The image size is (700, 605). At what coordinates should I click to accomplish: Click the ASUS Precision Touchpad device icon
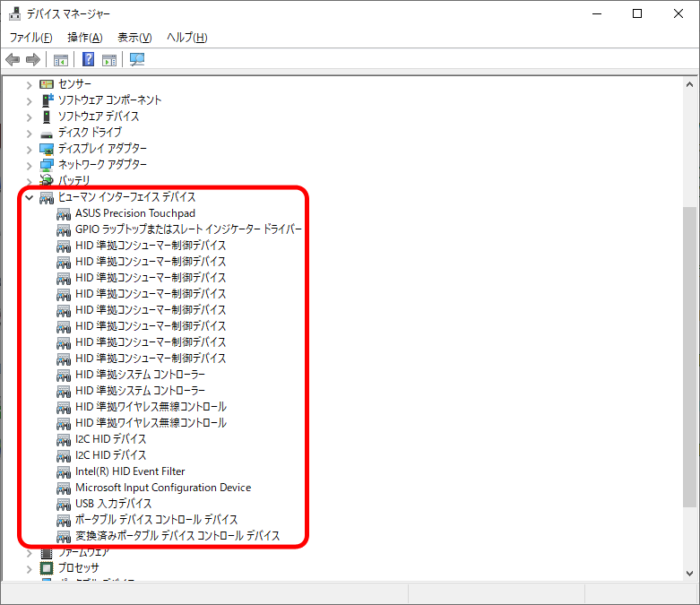tap(64, 214)
